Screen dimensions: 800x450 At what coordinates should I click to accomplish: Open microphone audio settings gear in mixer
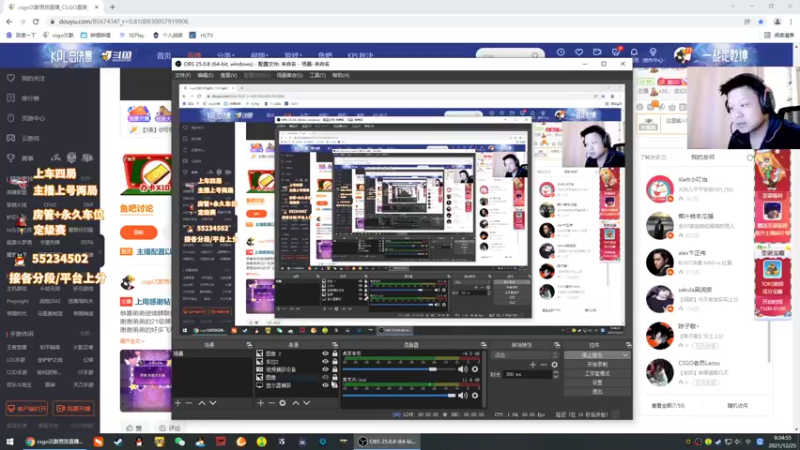click(475, 395)
